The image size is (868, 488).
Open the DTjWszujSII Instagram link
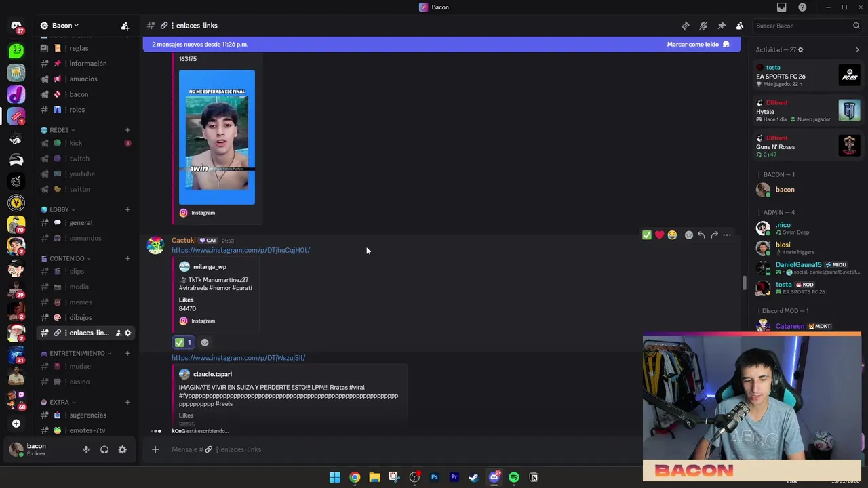[238, 358]
